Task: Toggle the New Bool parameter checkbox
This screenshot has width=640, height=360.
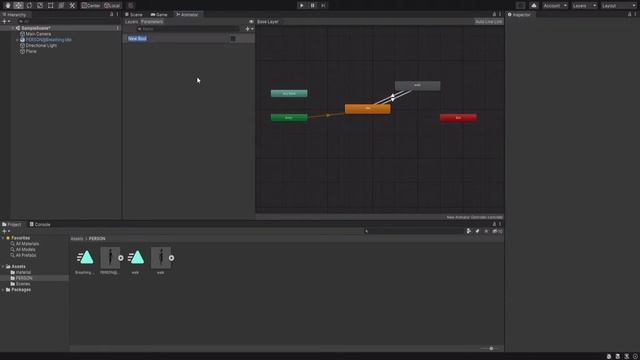Action: (x=233, y=38)
